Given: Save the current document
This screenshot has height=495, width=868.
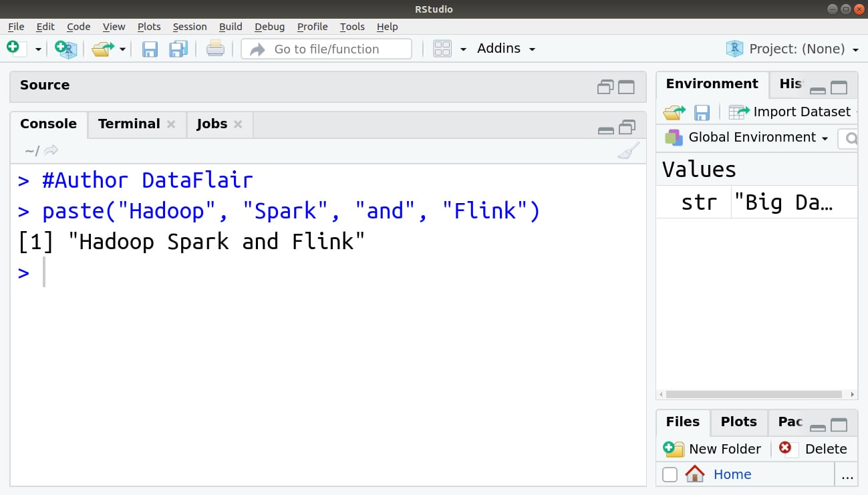Looking at the screenshot, I should [150, 48].
